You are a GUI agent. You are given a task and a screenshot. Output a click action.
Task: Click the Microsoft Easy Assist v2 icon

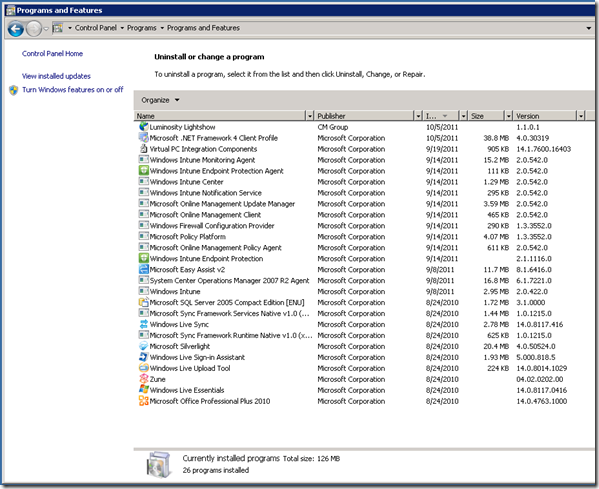coord(143,269)
